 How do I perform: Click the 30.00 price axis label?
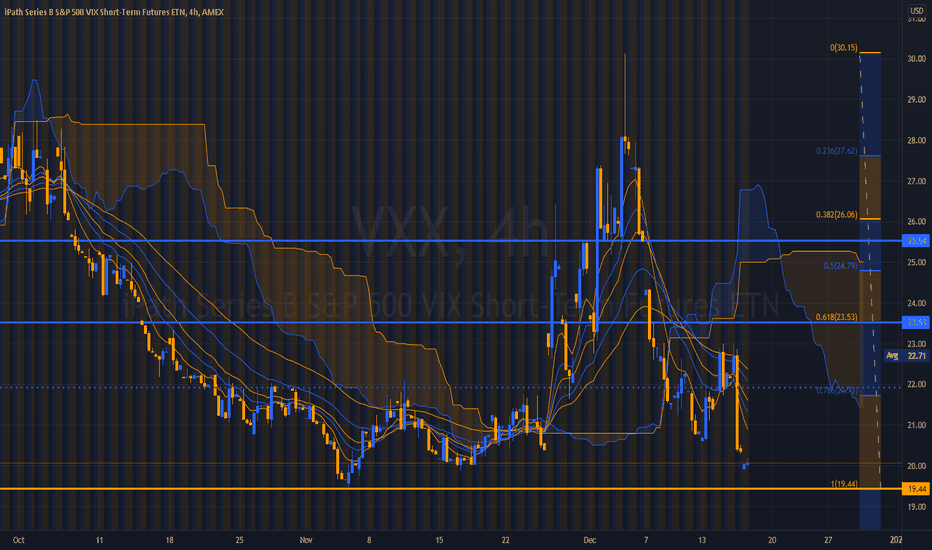[917, 58]
